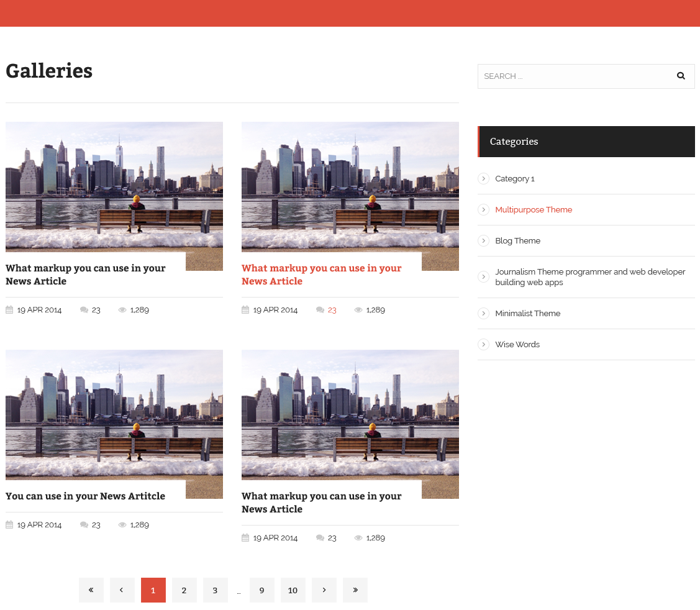Open 'You can use in your News Artitcle'
This screenshot has height=610, width=700.
[x=85, y=496]
